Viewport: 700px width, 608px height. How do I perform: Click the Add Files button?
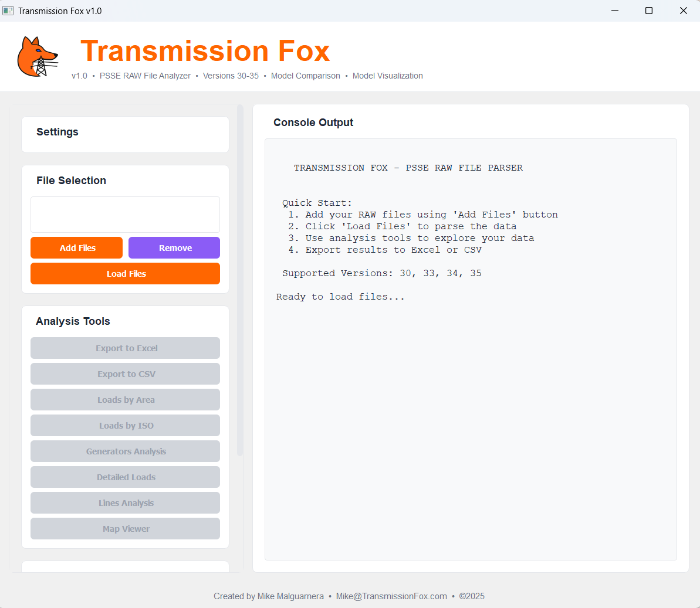point(76,247)
